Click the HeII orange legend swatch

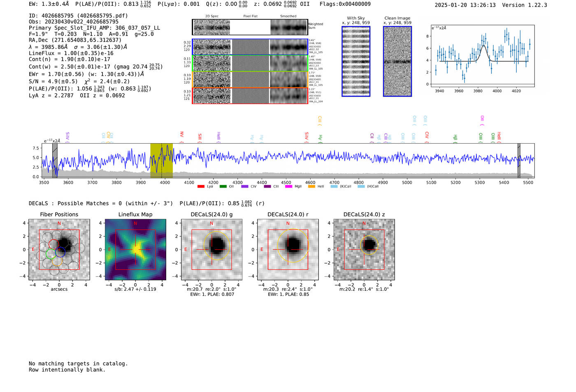(311, 186)
